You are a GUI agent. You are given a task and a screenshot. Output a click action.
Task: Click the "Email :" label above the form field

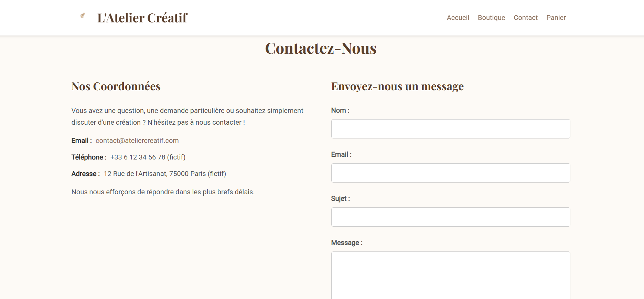click(x=341, y=154)
